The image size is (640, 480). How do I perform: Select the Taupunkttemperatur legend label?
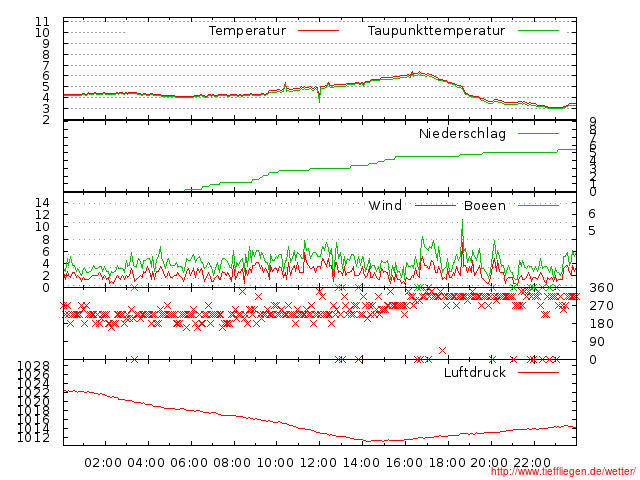pos(436,31)
